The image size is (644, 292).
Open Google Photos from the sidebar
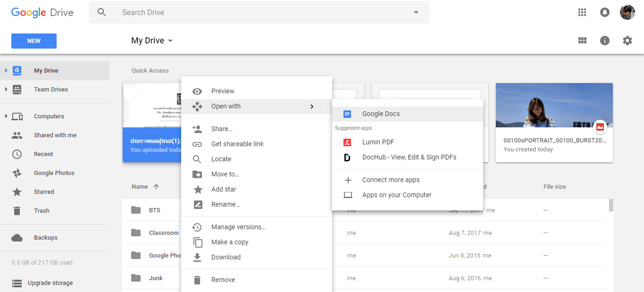point(53,173)
